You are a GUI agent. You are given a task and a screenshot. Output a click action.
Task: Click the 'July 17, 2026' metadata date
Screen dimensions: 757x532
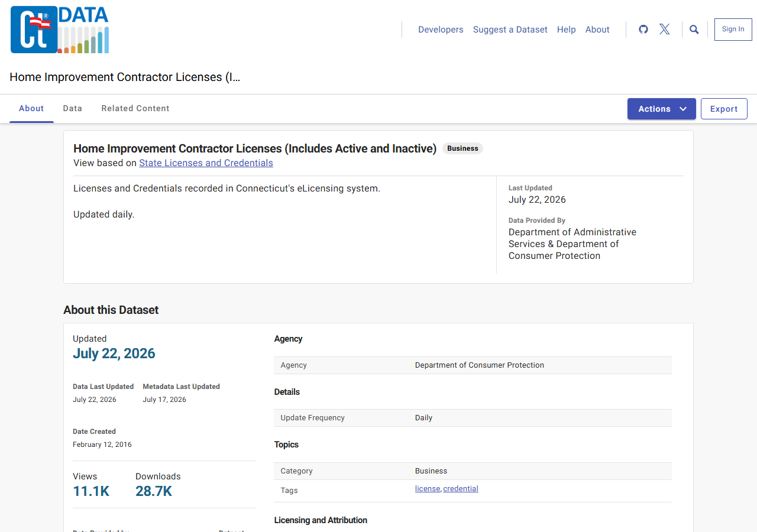coord(164,400)
